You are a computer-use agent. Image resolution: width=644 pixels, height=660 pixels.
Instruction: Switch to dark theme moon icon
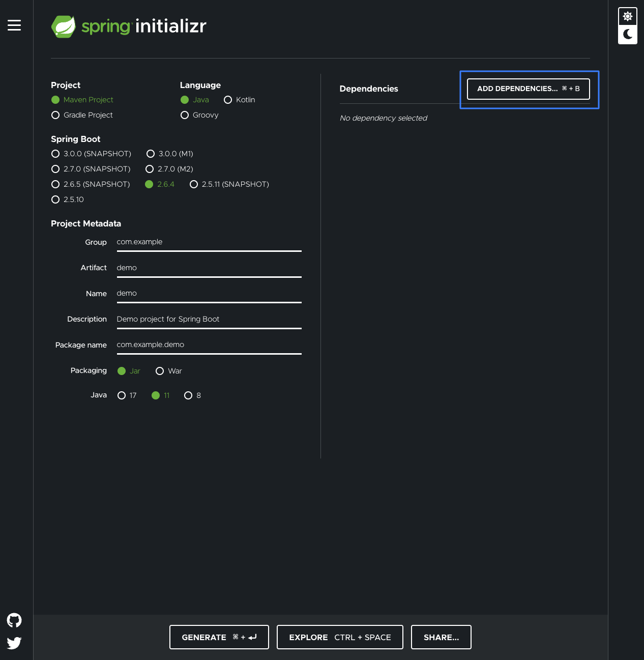(x=628, y=34)
